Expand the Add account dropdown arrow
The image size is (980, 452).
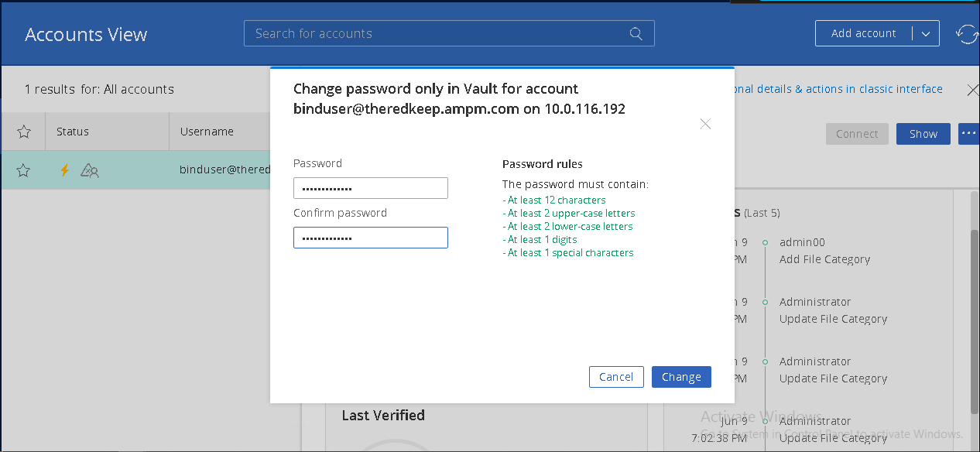pyautogui.click(x=926, y=33)
